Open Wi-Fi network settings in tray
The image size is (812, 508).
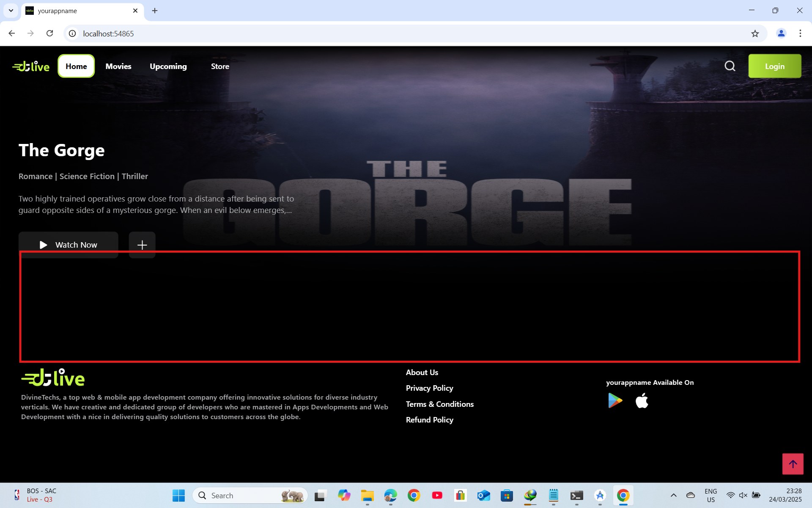click(730, 495)
